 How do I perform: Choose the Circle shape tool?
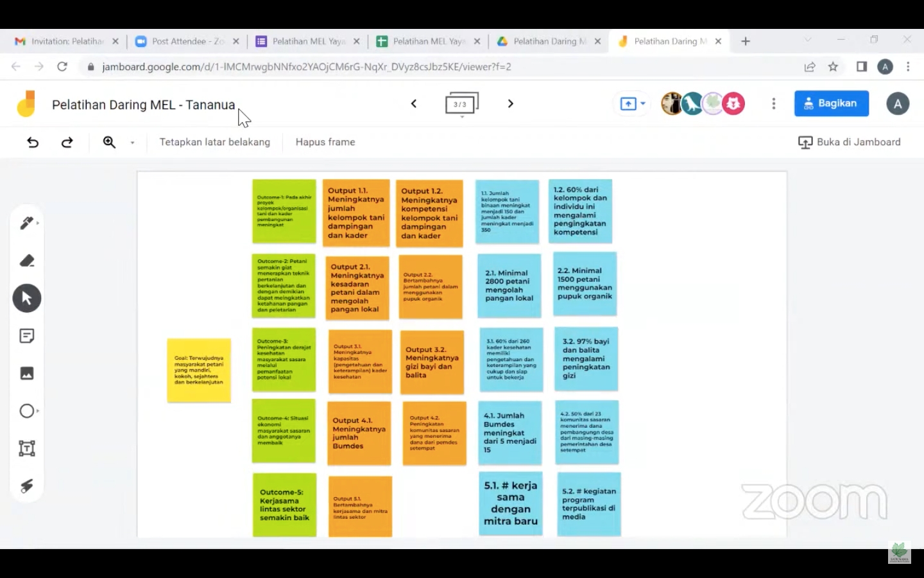(x=26, y=411)
